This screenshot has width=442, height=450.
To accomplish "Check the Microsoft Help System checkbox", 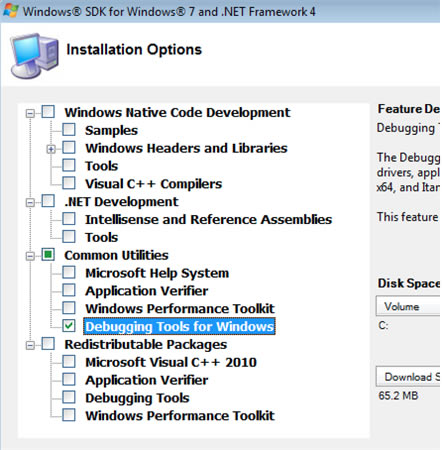I will pyautogui.click(x=69, y=272).
